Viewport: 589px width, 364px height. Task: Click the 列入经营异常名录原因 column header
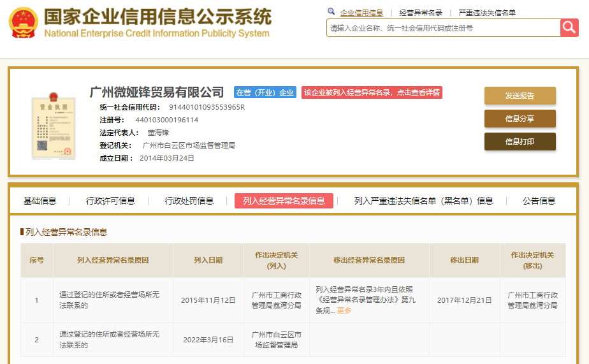tap(113, 260)
